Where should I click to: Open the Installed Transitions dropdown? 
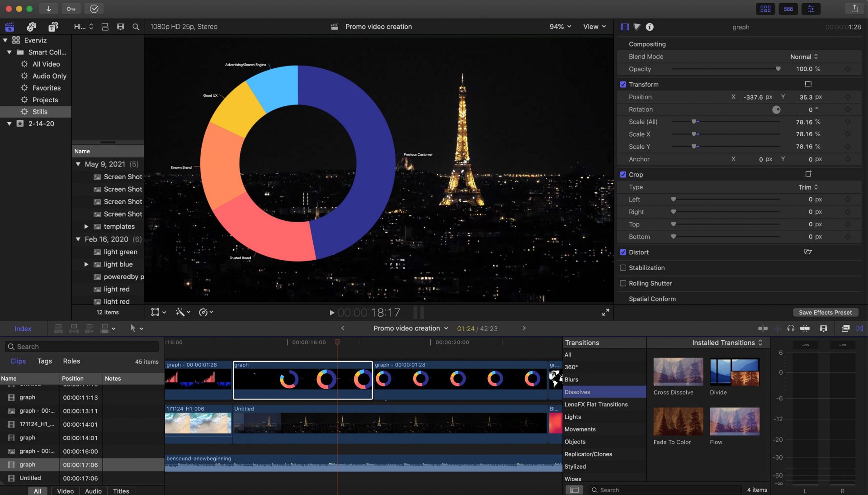pos(727,343)
